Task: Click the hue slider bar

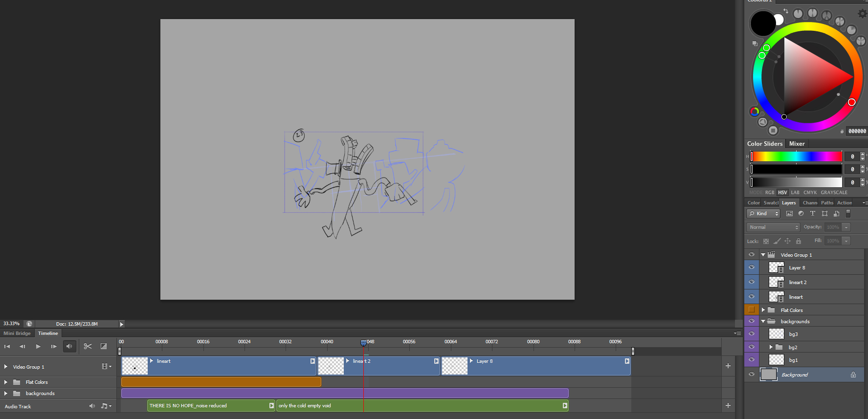Action: click(x=796, y=156)
